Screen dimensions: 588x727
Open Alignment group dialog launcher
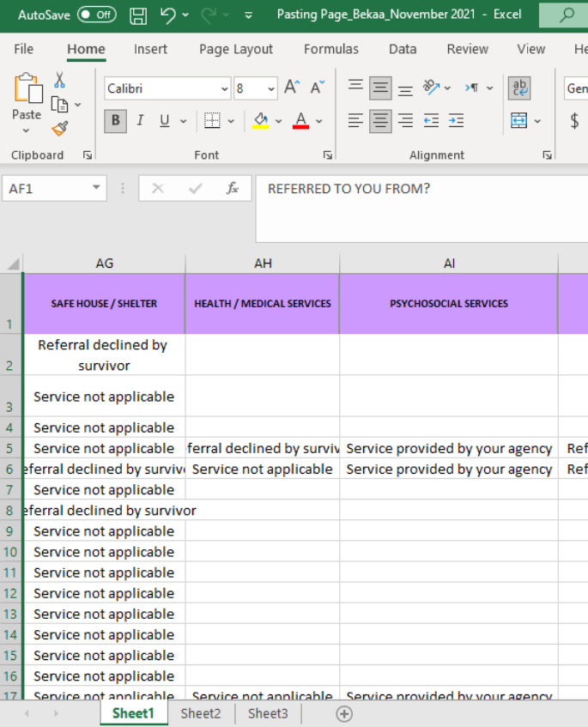point(547,155)
